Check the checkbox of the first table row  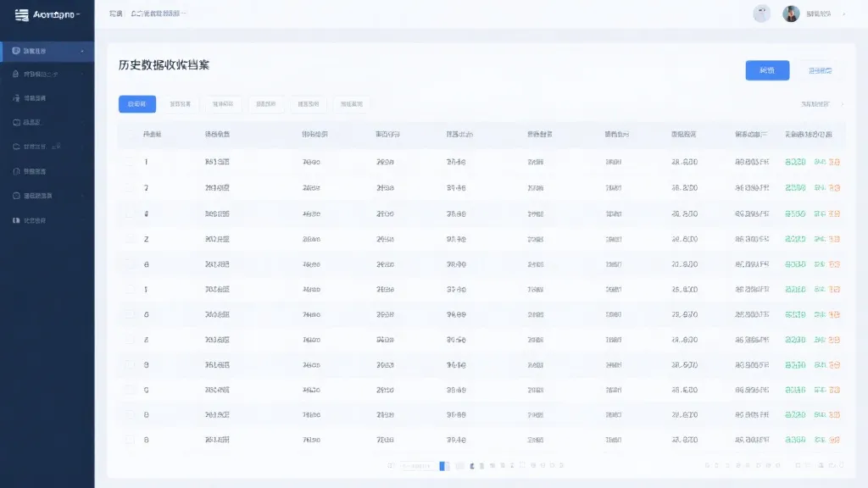[130, 162]
